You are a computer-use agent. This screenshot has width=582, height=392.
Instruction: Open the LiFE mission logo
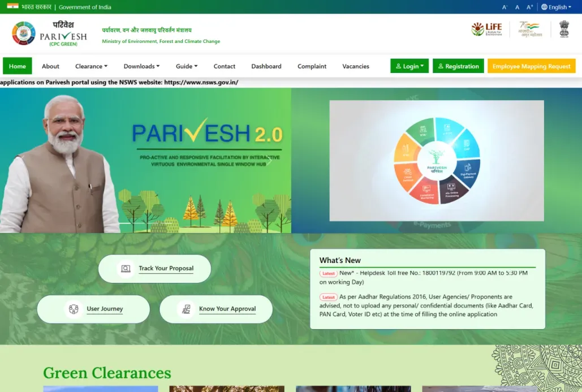(x=486, y=29)
